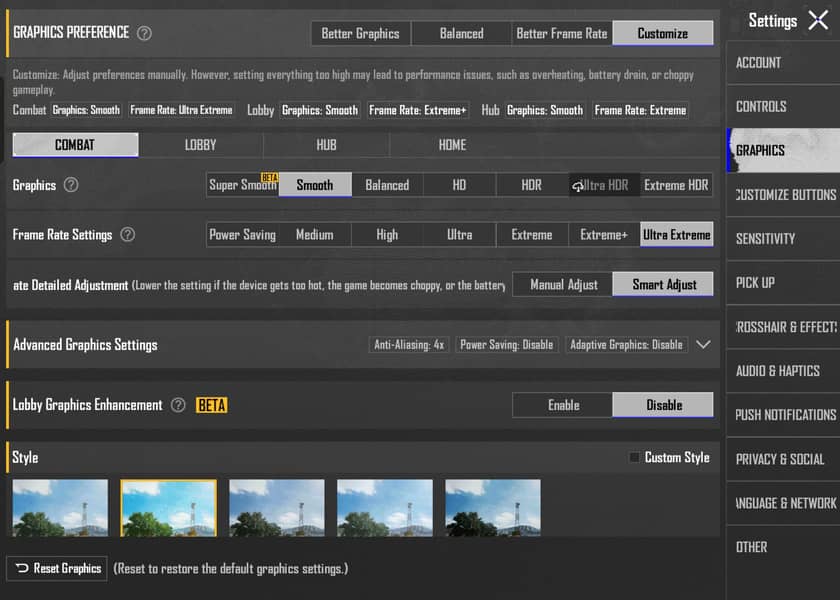Open the Graphics quality help icon
Screen dimensions: 840x600
point(71,185)
